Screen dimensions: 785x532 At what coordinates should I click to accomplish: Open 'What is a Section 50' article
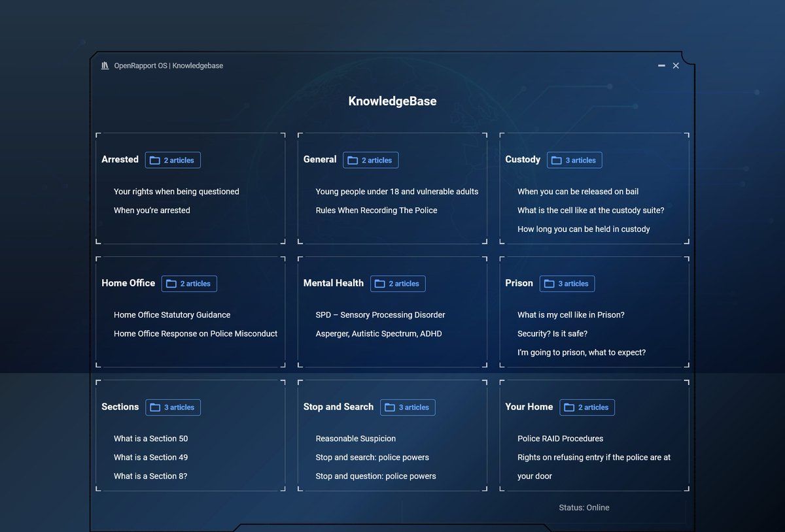(x=151, y=439)
